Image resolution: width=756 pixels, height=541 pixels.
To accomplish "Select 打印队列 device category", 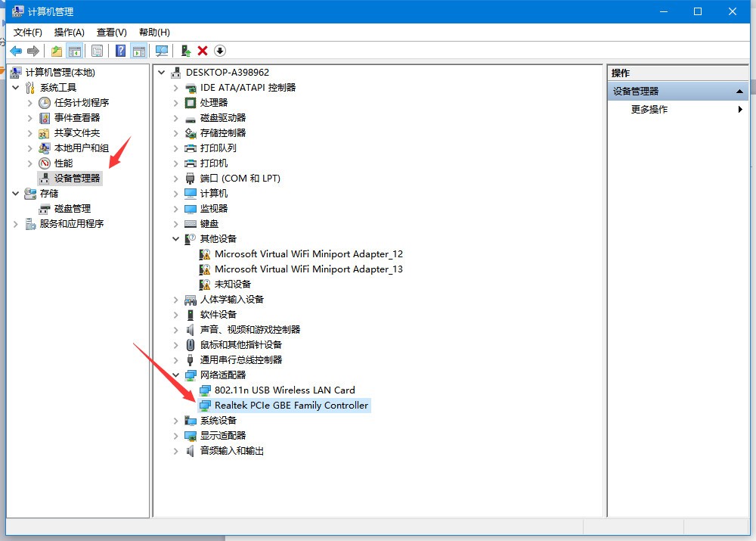I will click(x=218, y=148).
